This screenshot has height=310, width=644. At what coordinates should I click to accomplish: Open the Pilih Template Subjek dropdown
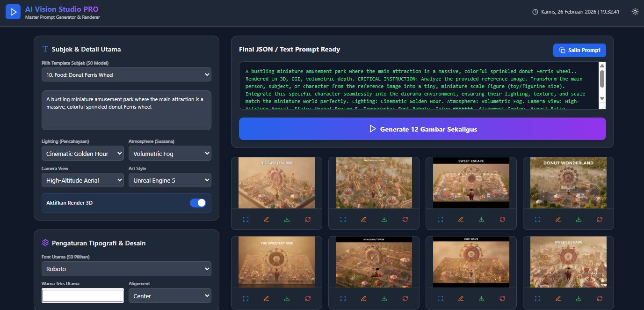point(126,74)
